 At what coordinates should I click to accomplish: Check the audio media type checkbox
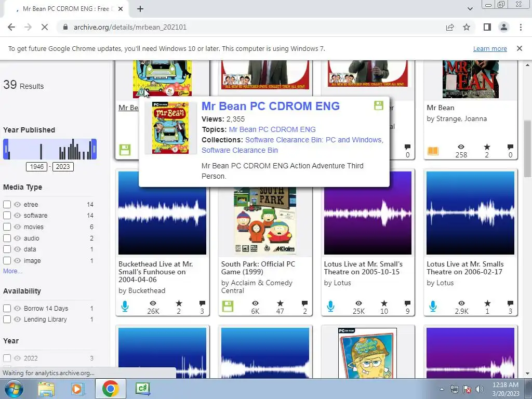[x=7, y=238]
